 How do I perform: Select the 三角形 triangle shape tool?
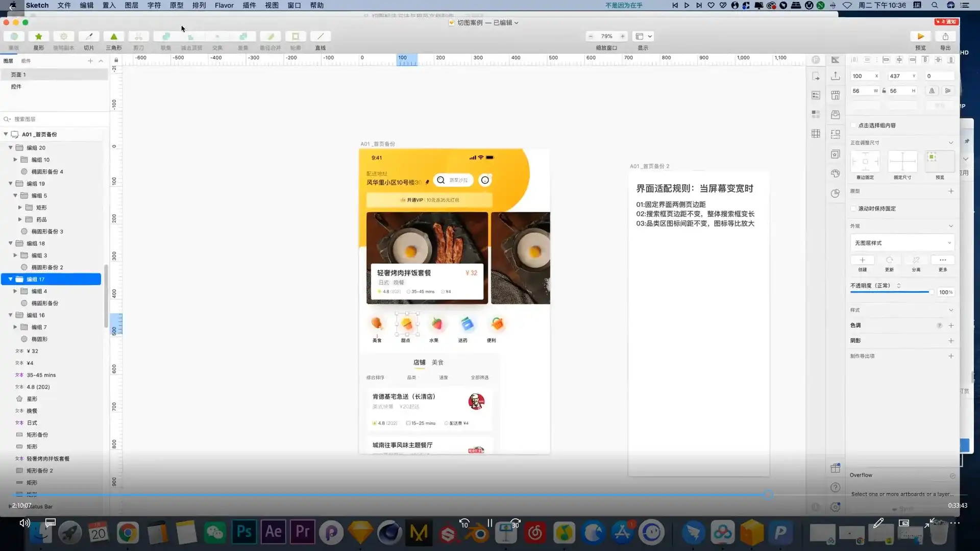113,36
